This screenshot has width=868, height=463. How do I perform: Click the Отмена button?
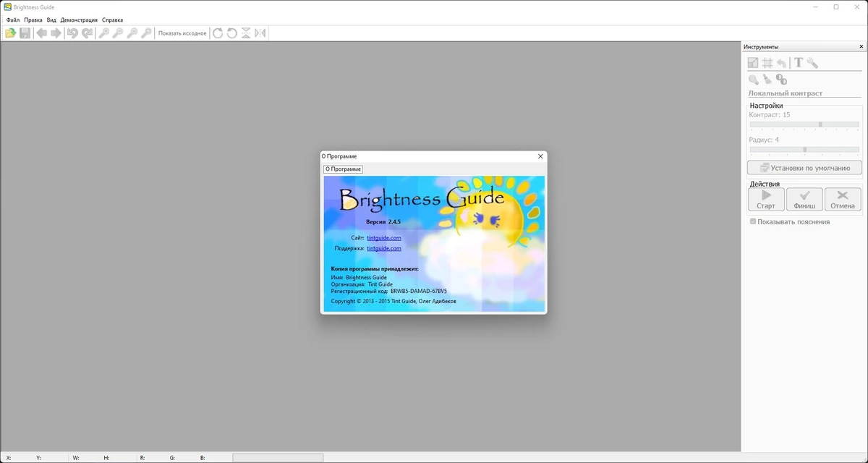click(x=843, y=200)
